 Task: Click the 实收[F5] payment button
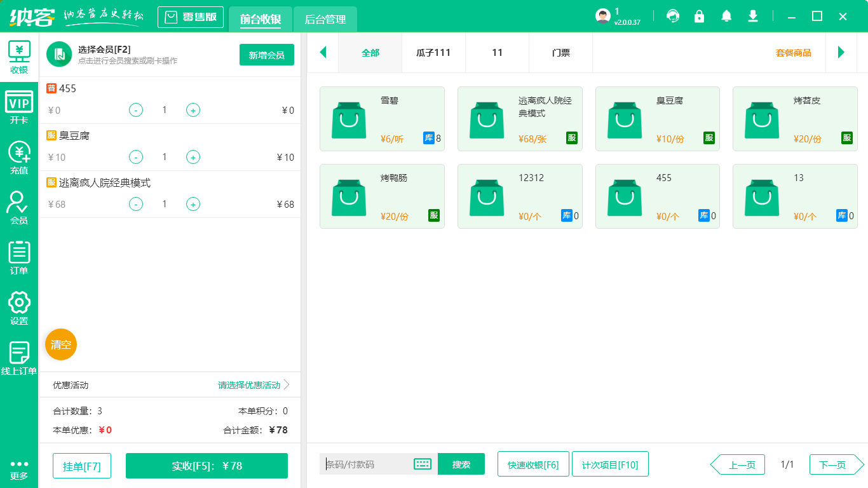(x=207, y=465)
